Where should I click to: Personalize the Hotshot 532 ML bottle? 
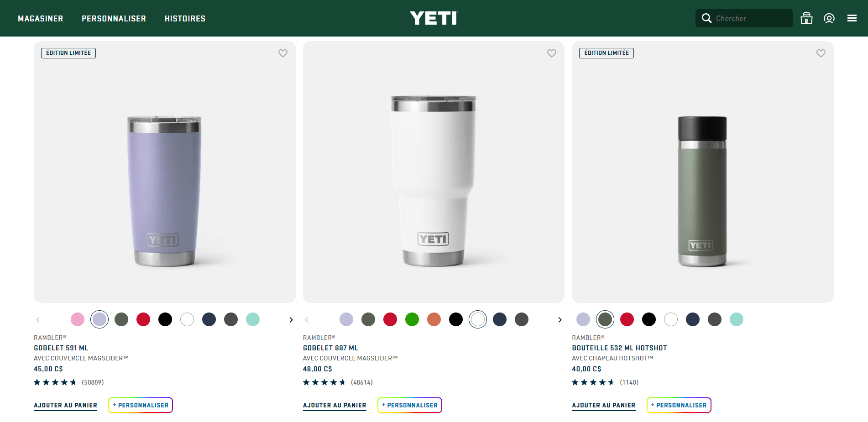coord(679,405)
